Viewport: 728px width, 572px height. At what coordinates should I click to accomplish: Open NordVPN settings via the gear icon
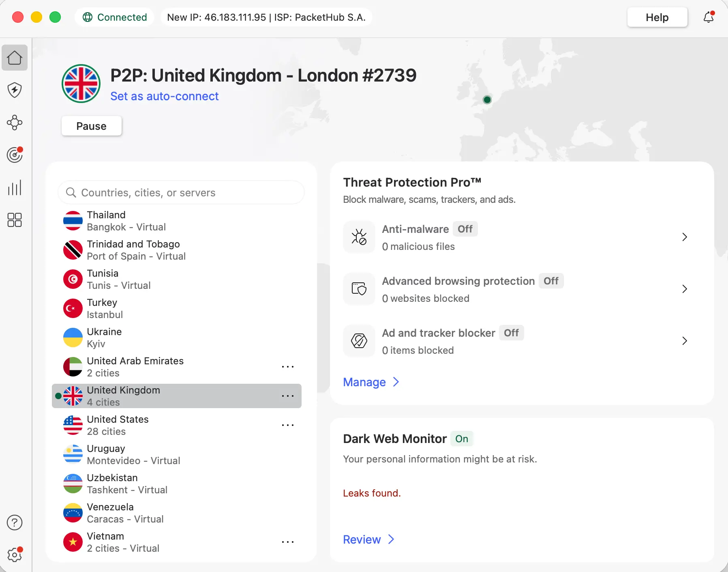point(15,555)
